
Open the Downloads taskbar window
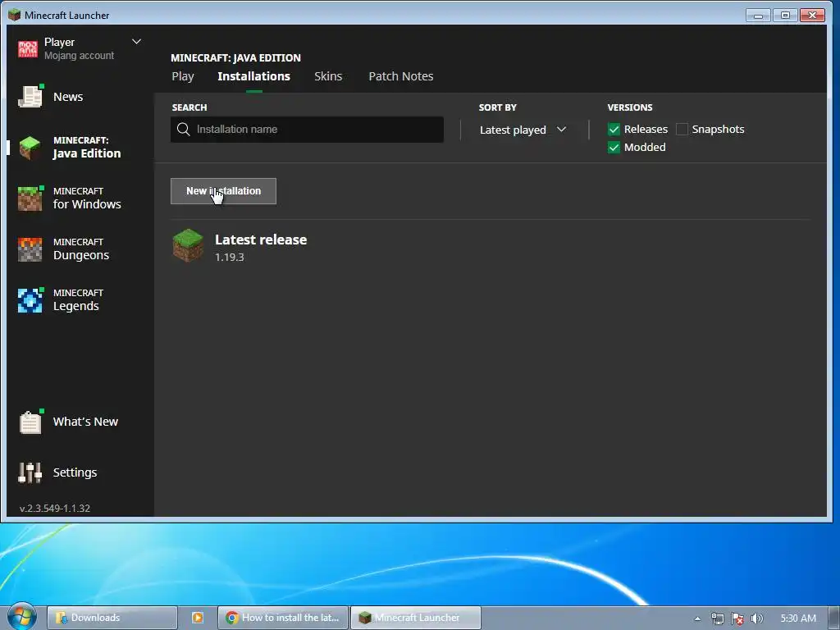click(112, 618)
